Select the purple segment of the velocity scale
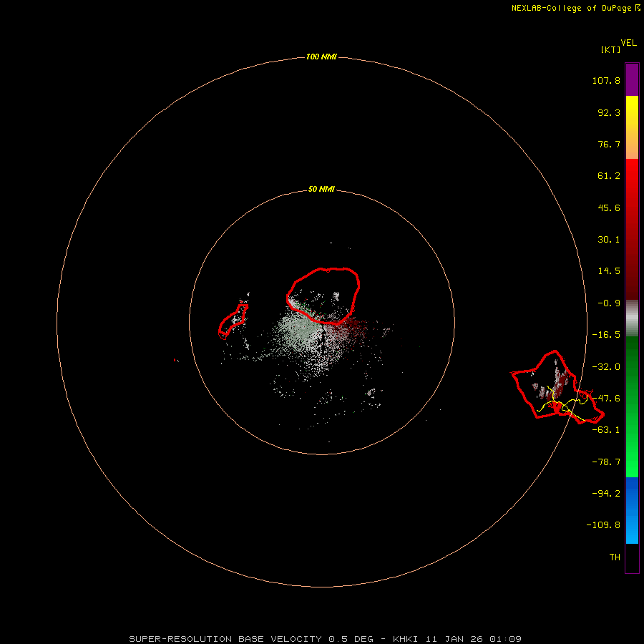Screen dimensions: 644x644 632,79
